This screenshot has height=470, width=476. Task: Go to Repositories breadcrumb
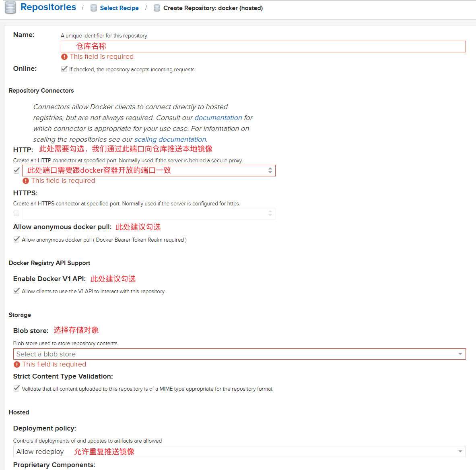click(x=48, y=7)
